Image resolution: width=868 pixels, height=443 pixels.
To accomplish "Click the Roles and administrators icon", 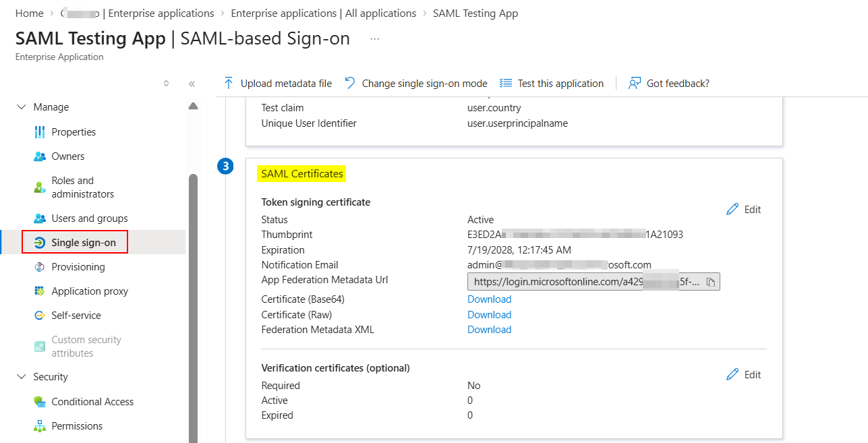I will (39, 187).
